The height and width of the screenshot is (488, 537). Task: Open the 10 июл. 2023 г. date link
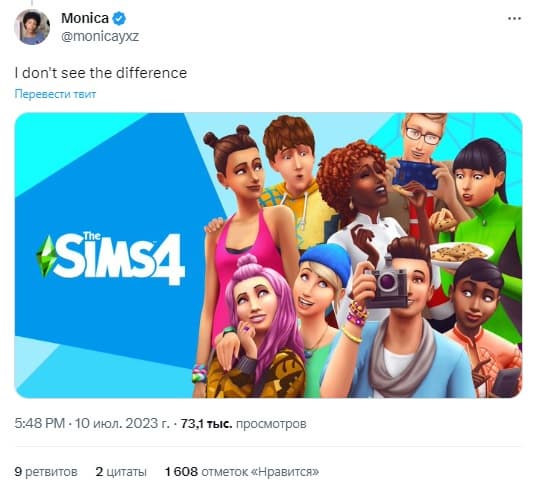122,423
